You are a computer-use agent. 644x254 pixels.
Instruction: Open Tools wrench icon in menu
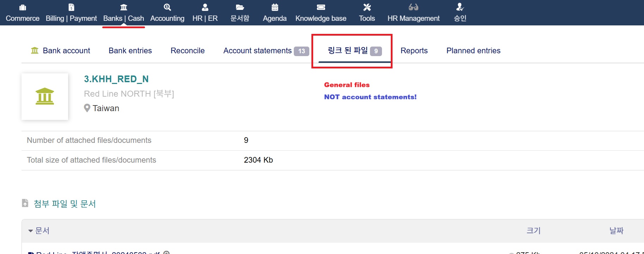[x=367, y=7]
